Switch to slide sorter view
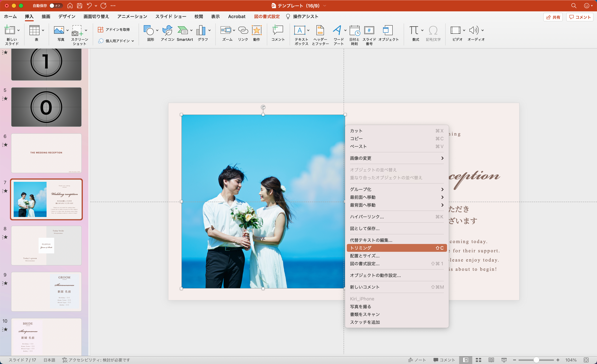Screen dimensions: 597x364 click(478, 360)
